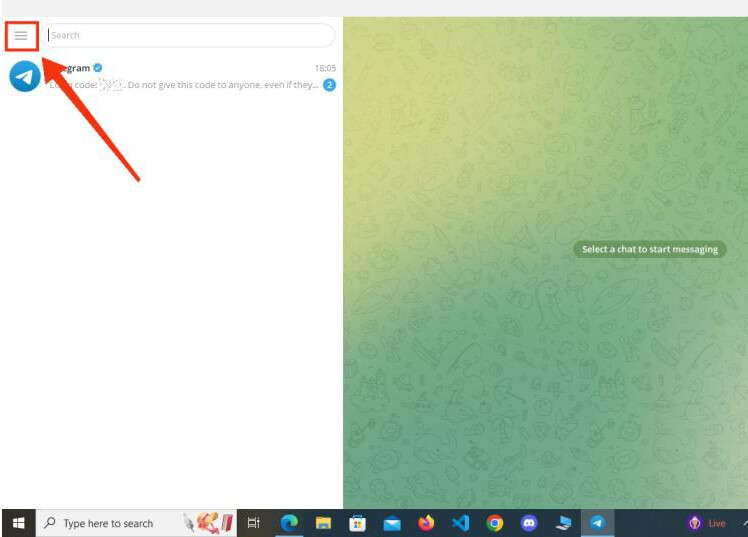Open File Explorer from taskbar

point(323,523)
